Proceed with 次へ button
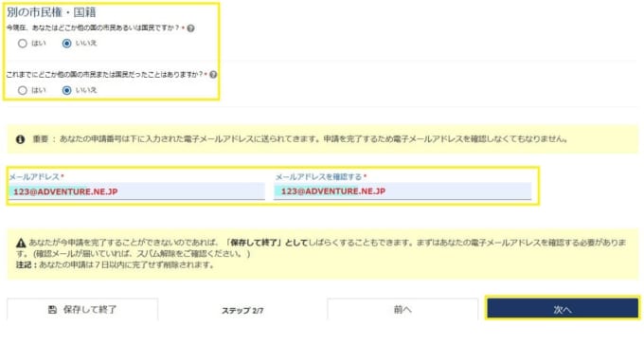Viewport: 644px width, 363px height. 563,309
